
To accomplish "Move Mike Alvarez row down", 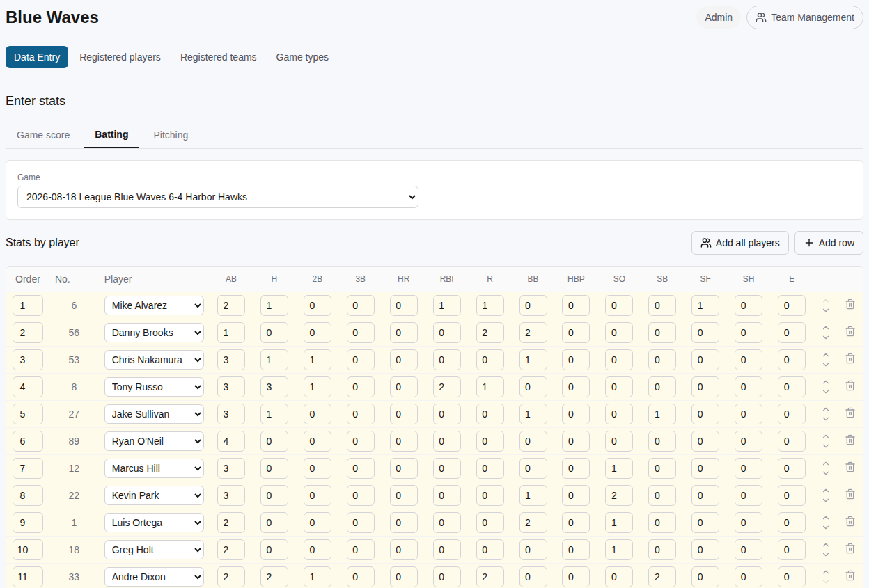I will pyautogui.click(x=826, y=310).
